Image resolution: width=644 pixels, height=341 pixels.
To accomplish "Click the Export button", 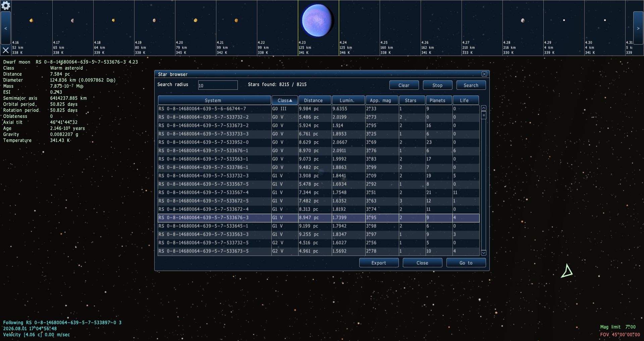I will click(379, 263).
